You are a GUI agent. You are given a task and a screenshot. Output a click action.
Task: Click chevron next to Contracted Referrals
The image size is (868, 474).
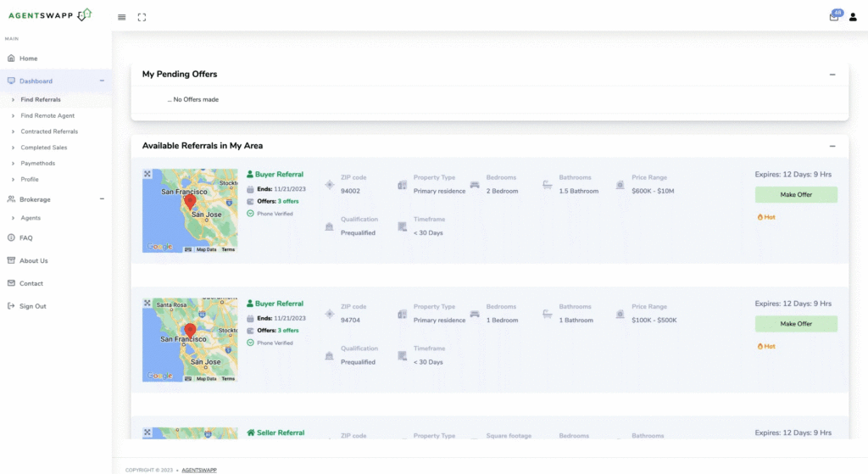[x=13, y=131]
